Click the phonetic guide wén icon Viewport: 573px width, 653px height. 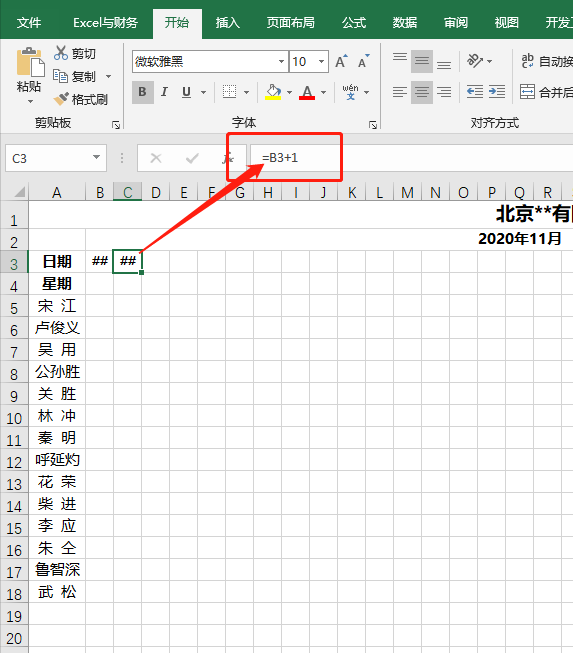(x=351, y=92)
